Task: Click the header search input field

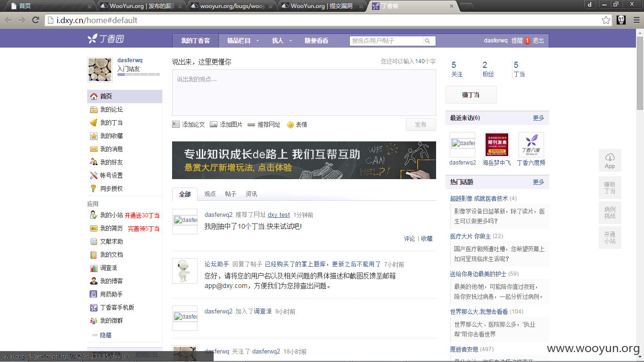Action: 387,41
